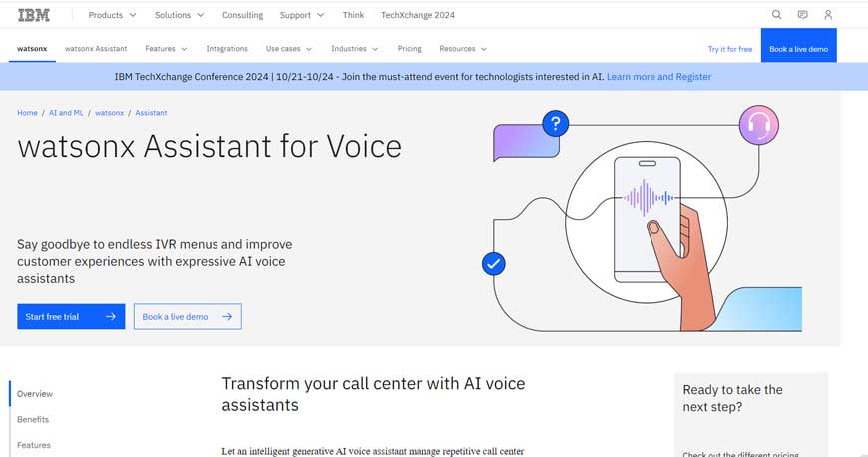This screenshot has height=457, width=868.
Task: Click the headset icon in illustration
Action: (759, 125)
